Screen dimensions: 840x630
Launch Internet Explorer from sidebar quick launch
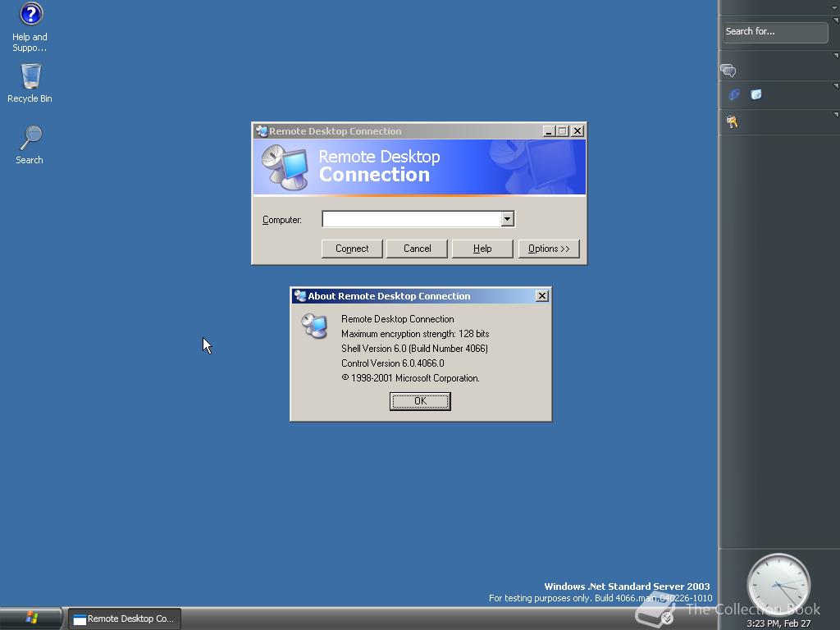pyautogui.click(x=734, y=95)
